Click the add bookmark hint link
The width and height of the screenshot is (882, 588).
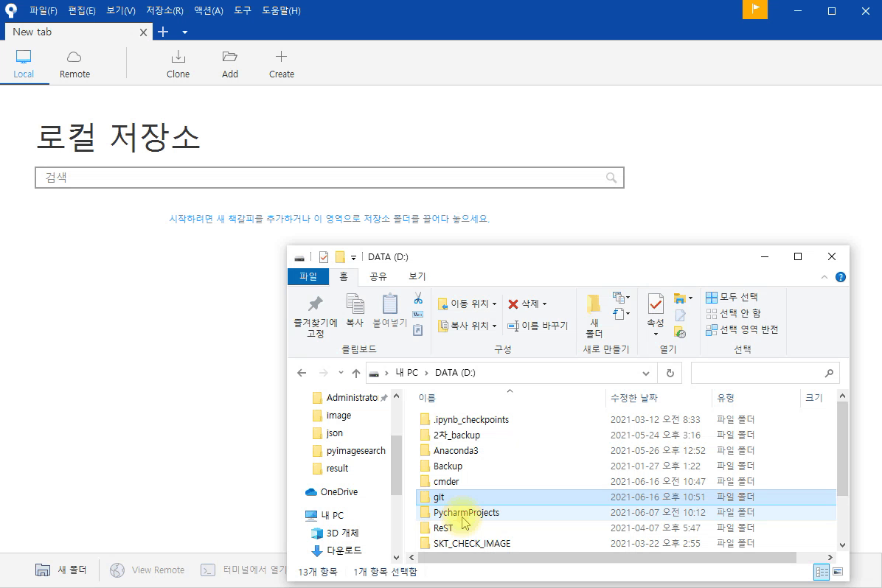coord(329,219)
